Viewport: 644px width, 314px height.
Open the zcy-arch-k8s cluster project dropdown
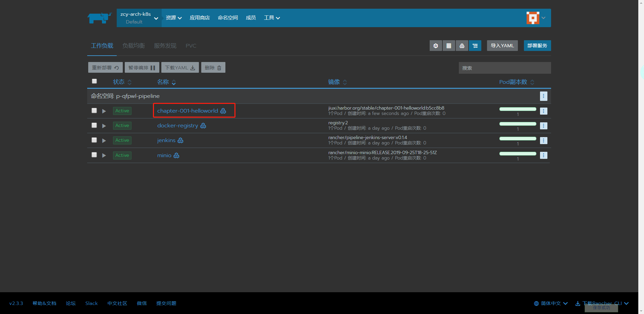pyautogui.click(x=139, y=18)
